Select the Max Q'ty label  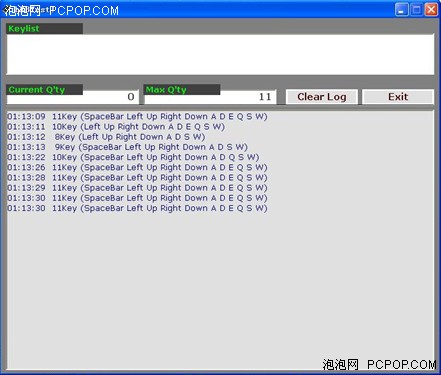click(x=182, y=90)
